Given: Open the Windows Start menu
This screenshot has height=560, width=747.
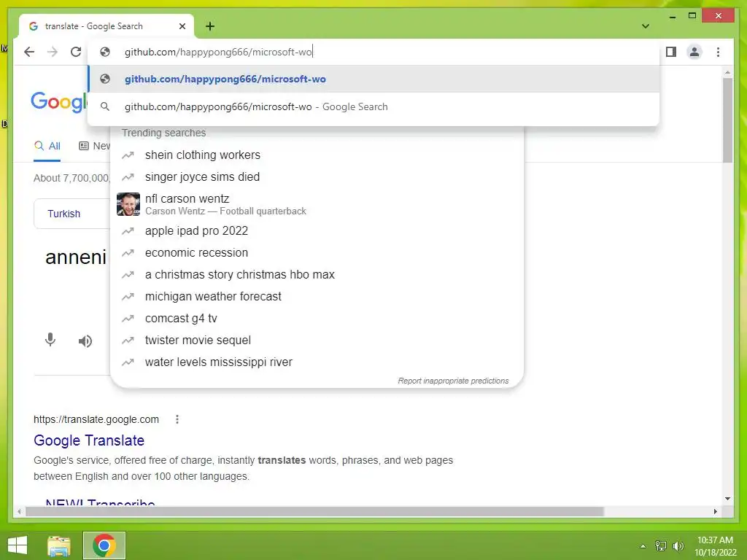Looking at the screenshot, I should tap(18, 545).
